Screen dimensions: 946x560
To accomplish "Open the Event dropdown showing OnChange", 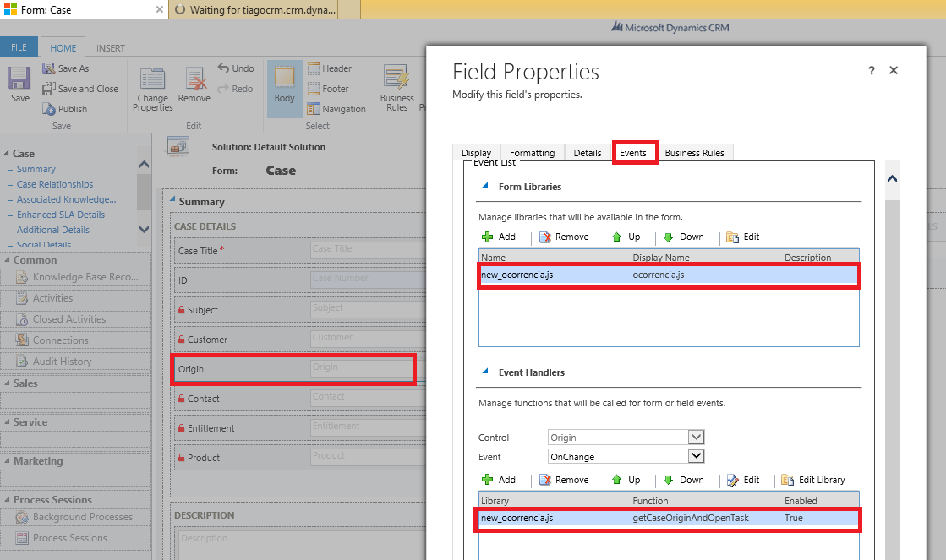I will click(x=696, y=457).
